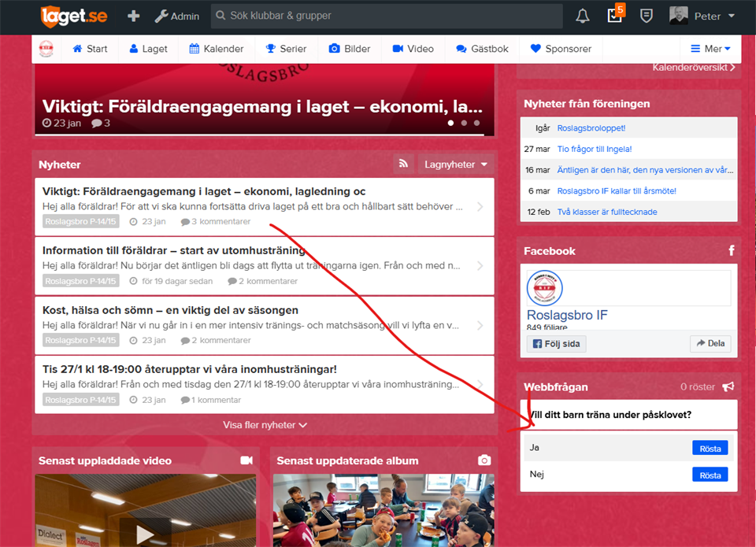Image resolution: width=756 pixels, height=547 pixels.
Task: Open notifications bell icon
Action: tap(583, 16)
